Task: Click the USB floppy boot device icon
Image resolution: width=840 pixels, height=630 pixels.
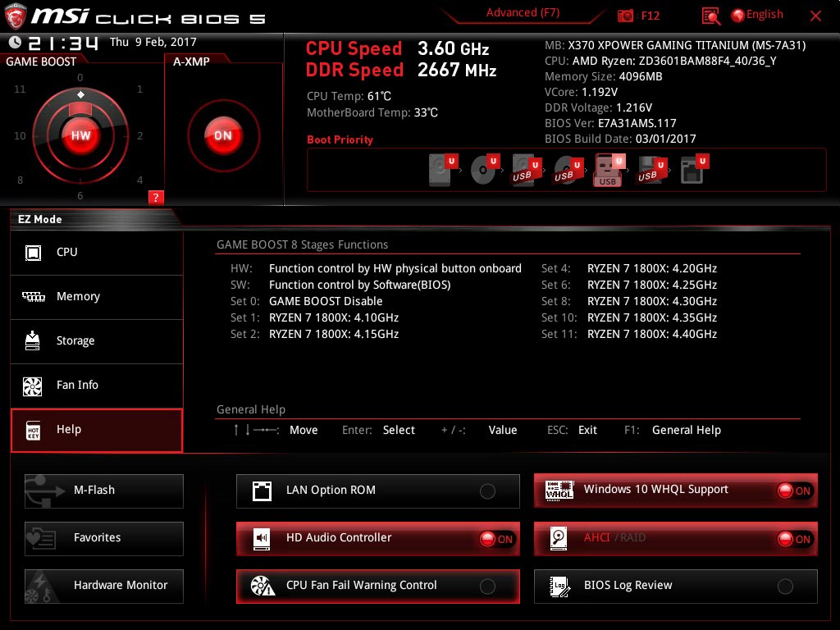Action: tap(651, 170)
